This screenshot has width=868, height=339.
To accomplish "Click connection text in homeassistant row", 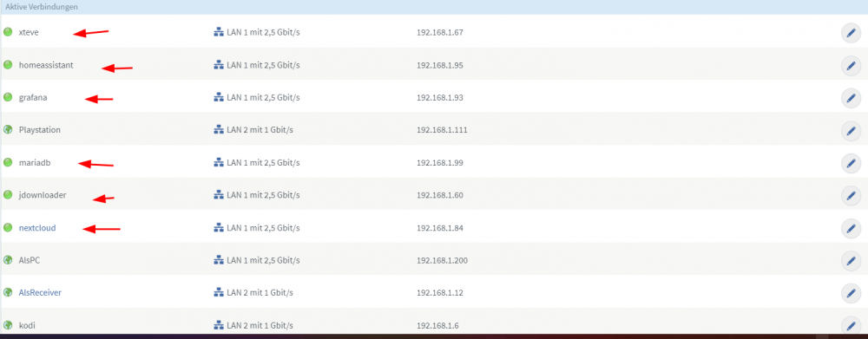I will point(263,65).
